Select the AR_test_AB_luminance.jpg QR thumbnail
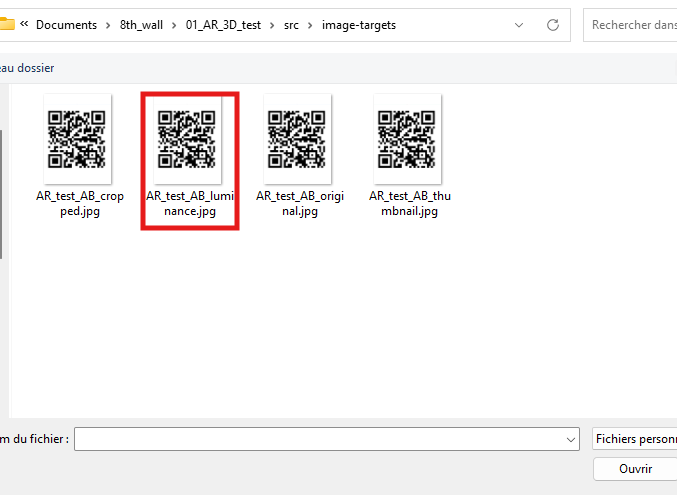This screenshot has width=677, height=495. click(x=187, y=139)
